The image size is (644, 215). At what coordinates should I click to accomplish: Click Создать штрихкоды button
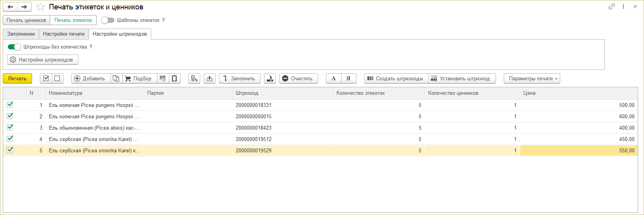tap(396, 78)
